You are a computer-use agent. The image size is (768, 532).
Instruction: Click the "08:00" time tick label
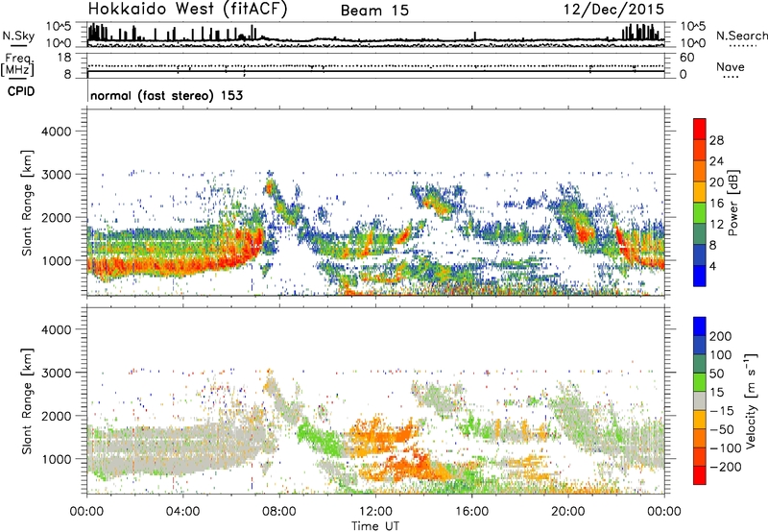(x=279, y=512)
